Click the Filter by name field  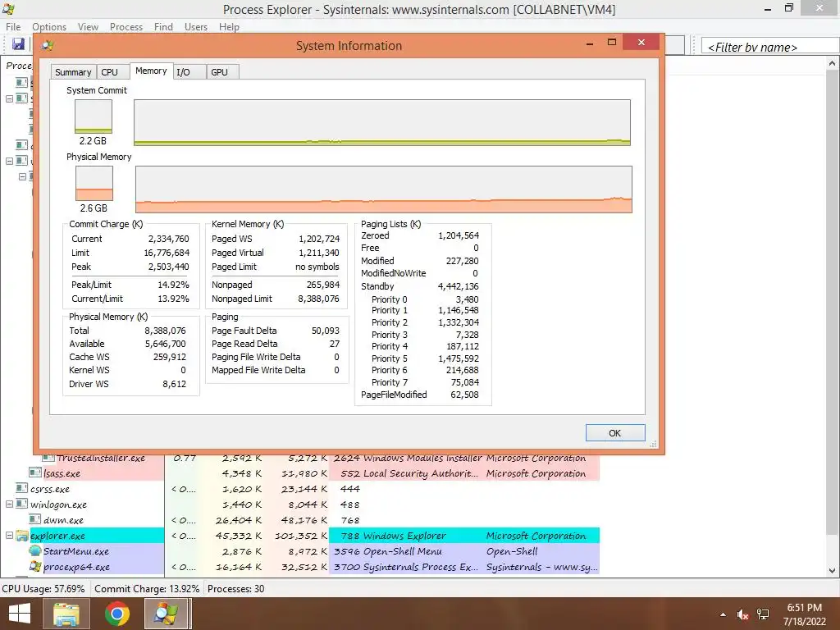click(769, 47)
